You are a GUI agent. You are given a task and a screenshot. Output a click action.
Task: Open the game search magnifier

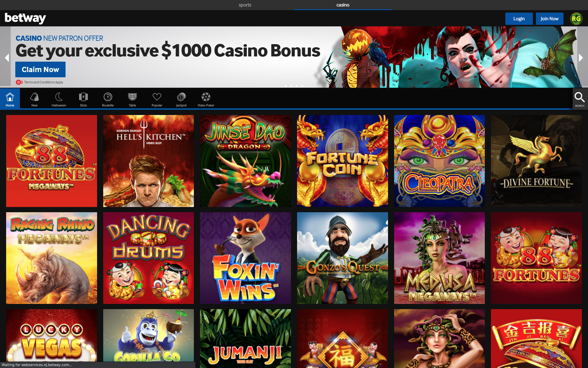pos(579,99)
